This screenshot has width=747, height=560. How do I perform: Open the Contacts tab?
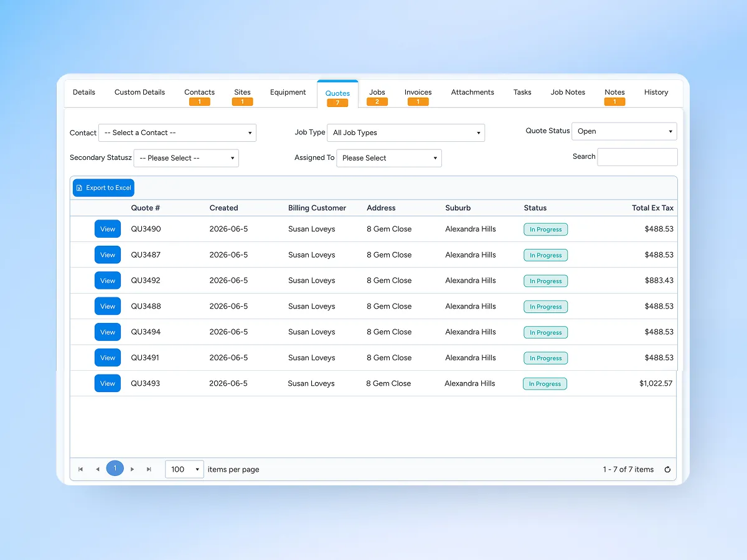click(199, 95)
